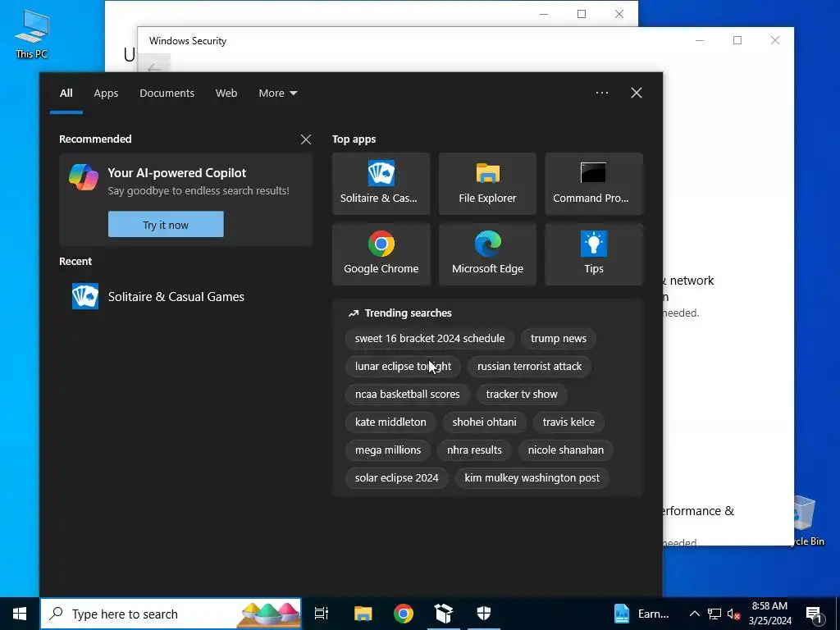Screen dimensions: 840x630
Task: Select nicole shanahan trending search
Action: pyautogui.click(x=566, y=450)
